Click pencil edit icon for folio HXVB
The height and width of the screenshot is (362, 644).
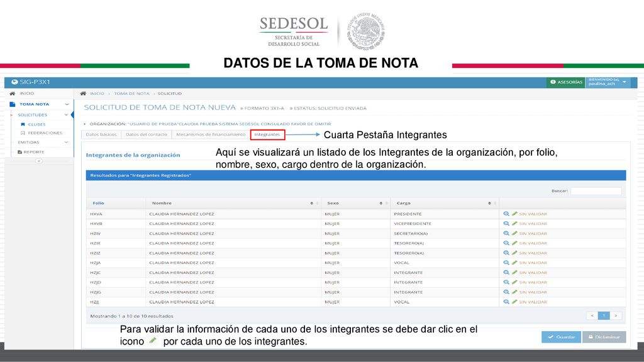tap(514, 224)
